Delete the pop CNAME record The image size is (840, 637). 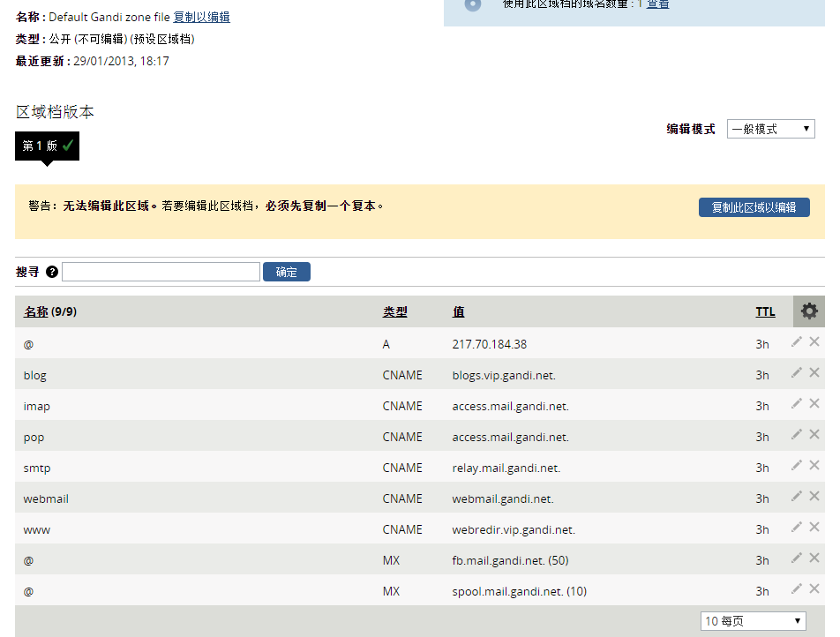814,434
